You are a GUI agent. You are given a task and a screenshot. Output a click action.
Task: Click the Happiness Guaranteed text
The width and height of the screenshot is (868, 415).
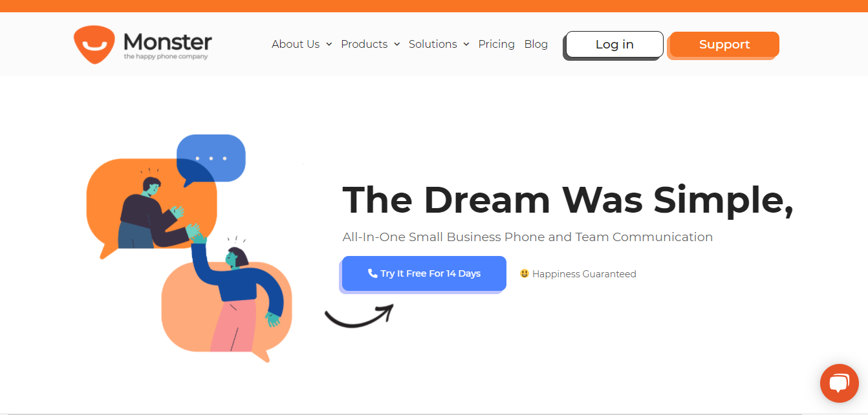[x=584, y=274]
